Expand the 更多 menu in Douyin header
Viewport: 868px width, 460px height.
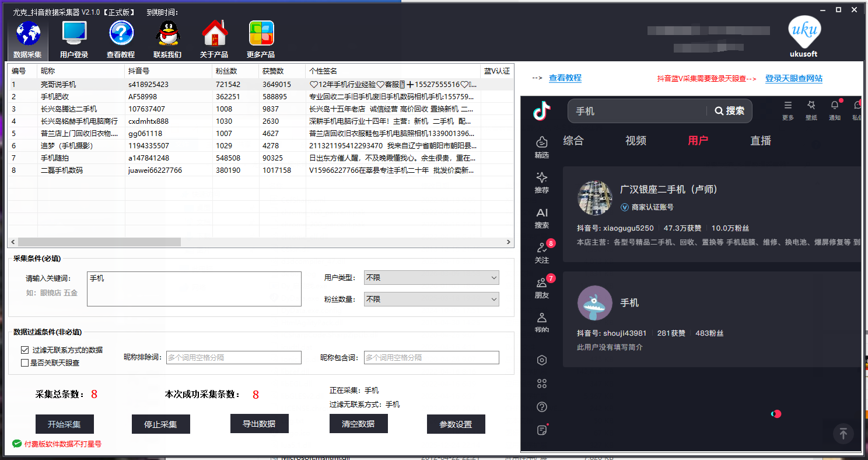tap(787, 110)
